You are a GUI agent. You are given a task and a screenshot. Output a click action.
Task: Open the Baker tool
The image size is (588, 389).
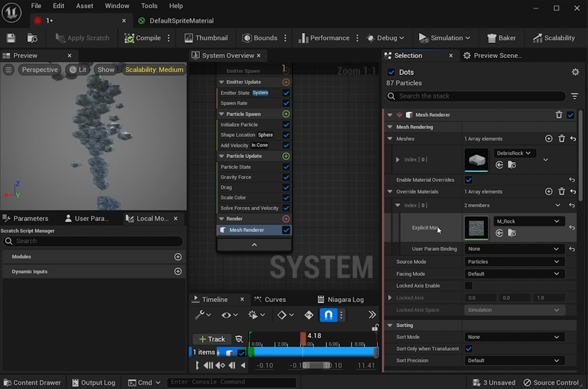502,38
